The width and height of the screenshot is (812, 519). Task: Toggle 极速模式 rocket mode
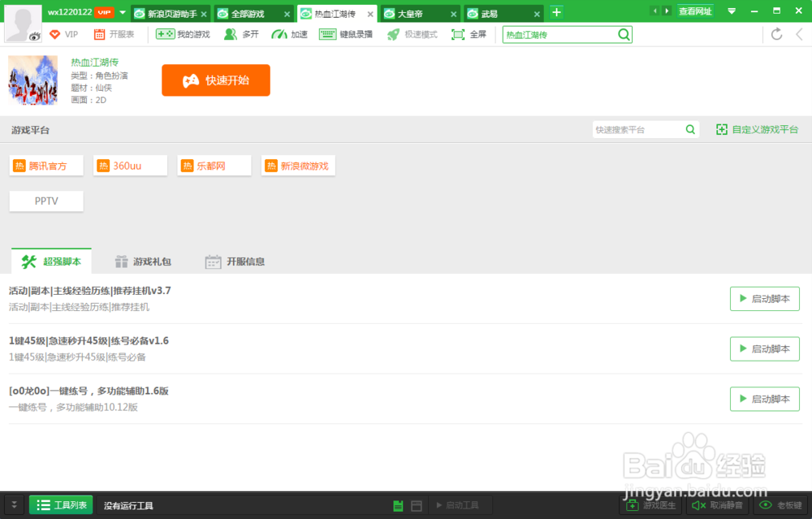[412, 34]
